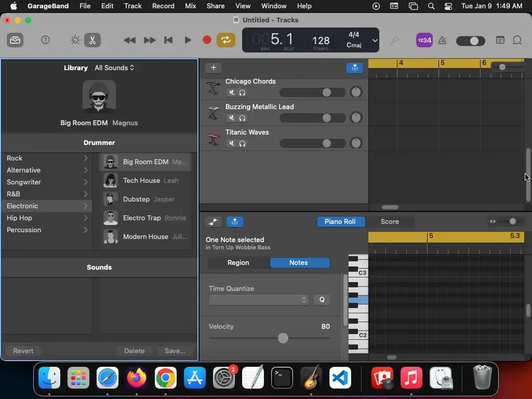Open the Track menu
This screenshot has height=399, width=532.
132,6
